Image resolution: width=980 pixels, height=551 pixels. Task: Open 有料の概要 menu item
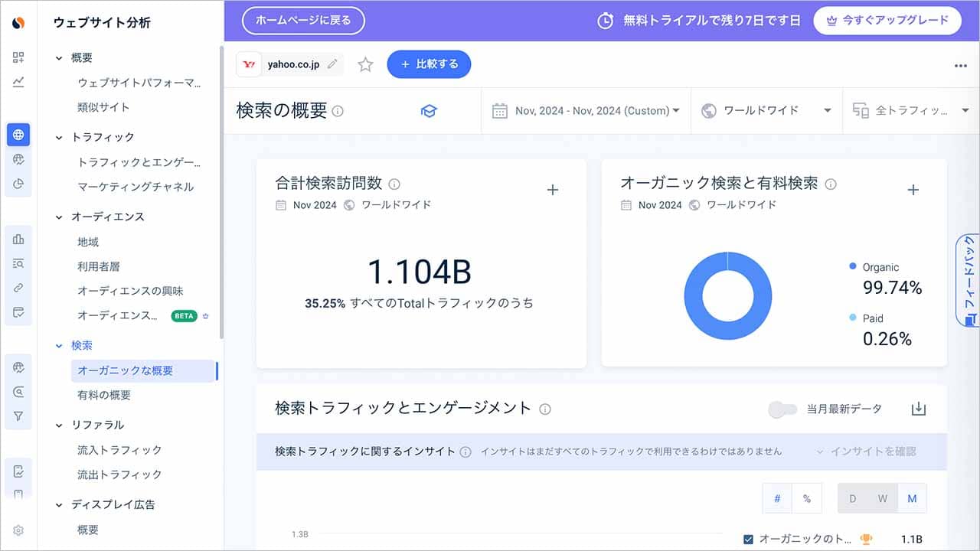click(104, 395)
